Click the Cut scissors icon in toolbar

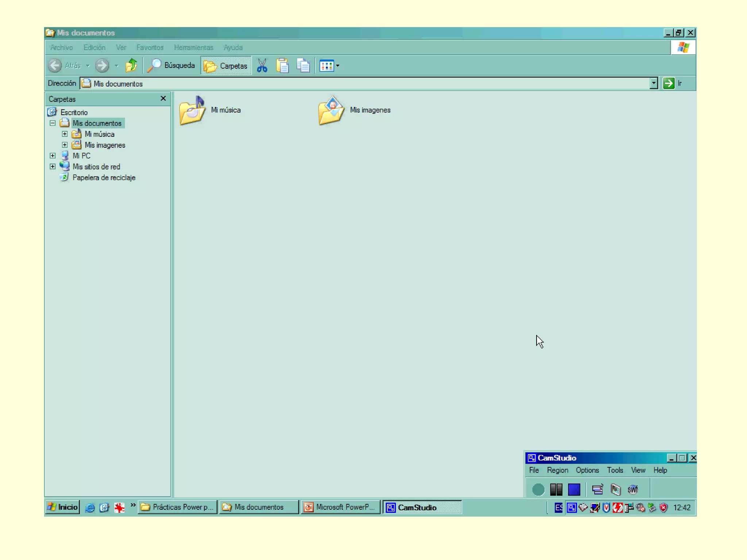262,66
